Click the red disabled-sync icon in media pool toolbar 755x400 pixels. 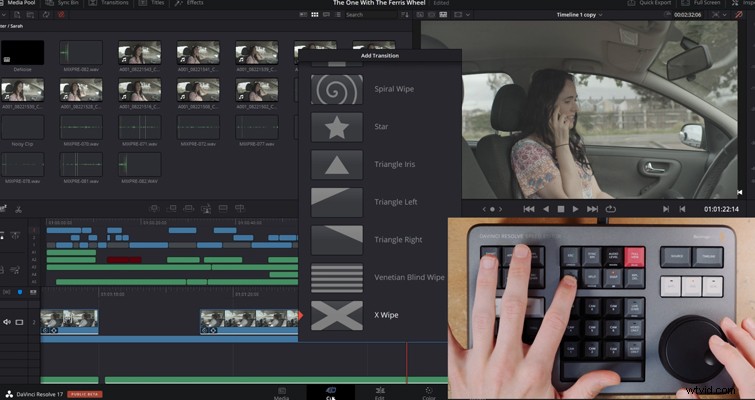61,15
